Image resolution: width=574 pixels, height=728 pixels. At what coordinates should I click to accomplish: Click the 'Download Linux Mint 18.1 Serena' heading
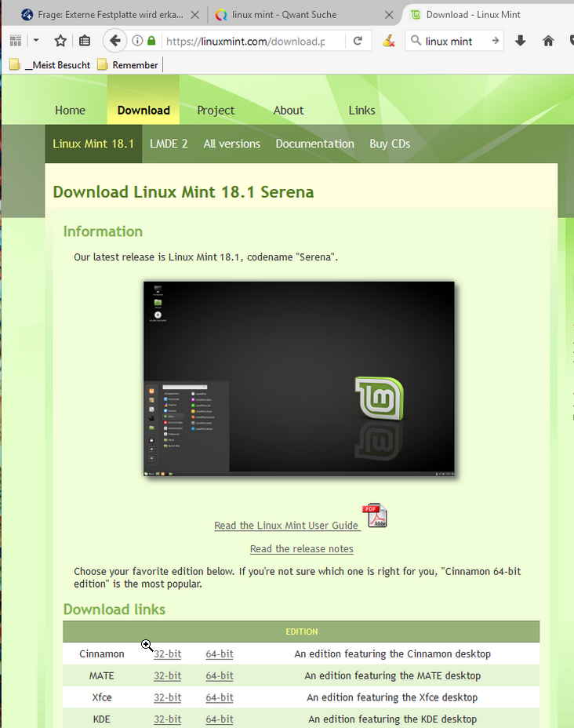pos(183,191)
